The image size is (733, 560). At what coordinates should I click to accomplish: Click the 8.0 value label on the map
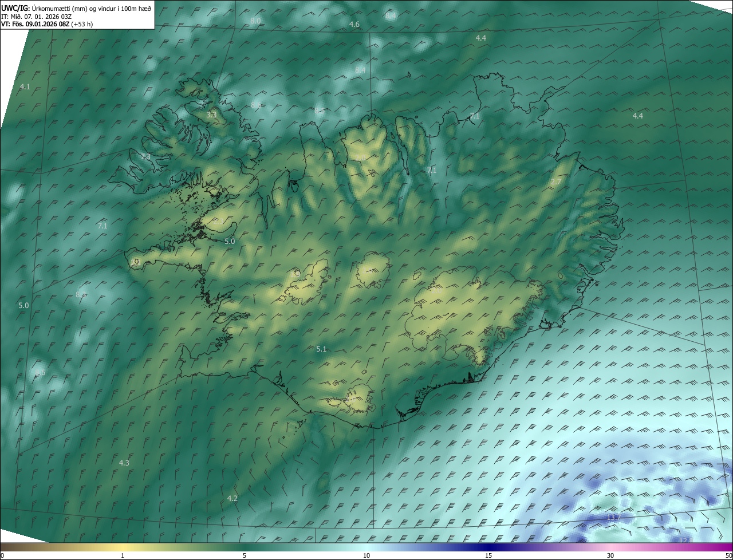coord(255,21)
